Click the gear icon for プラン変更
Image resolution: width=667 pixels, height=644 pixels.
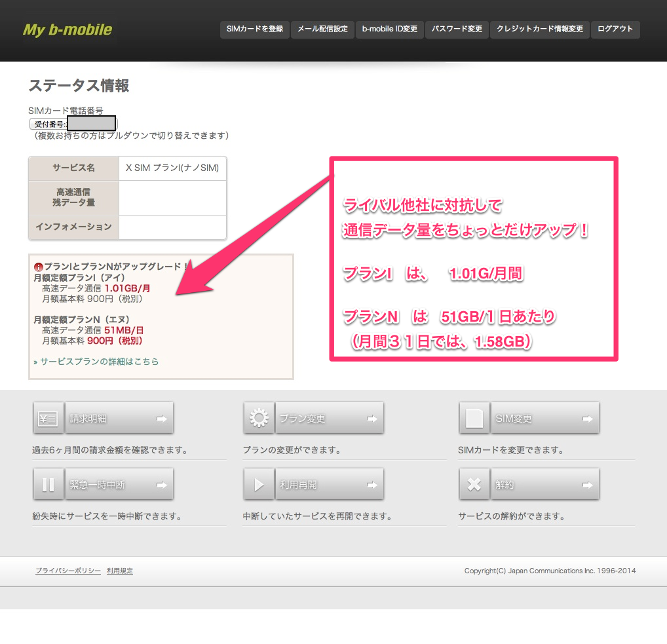(x=259, y=419)
